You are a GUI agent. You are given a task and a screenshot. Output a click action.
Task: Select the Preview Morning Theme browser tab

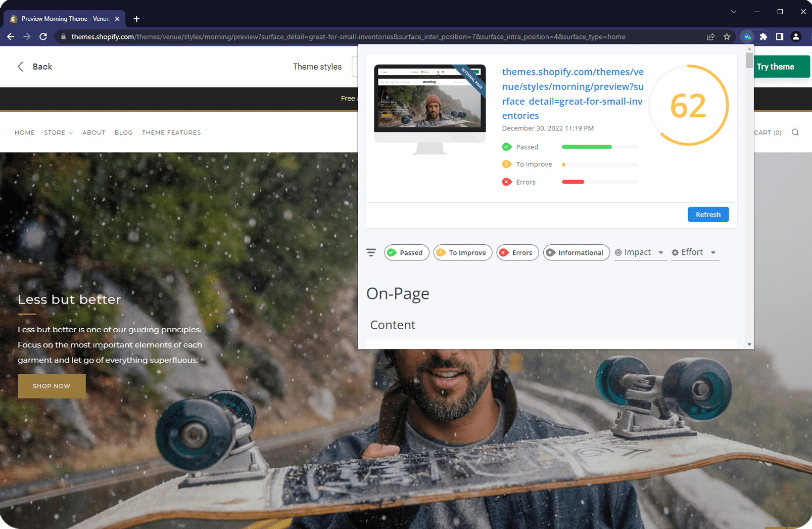[x=63, y=19]
